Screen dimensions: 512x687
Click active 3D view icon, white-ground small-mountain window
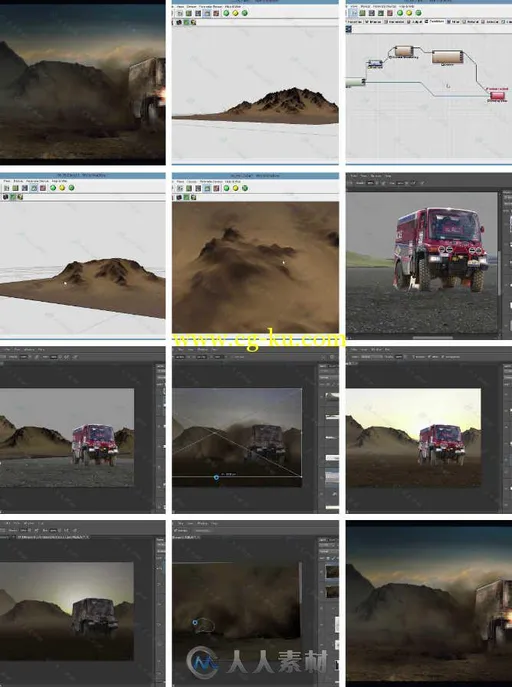(x=207, y=13)
